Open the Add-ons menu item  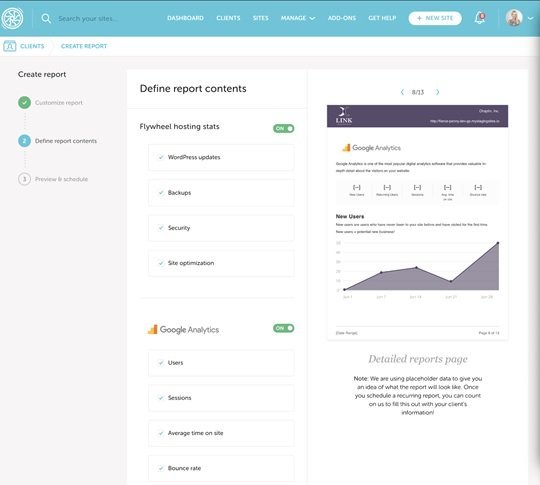(342, 18)
